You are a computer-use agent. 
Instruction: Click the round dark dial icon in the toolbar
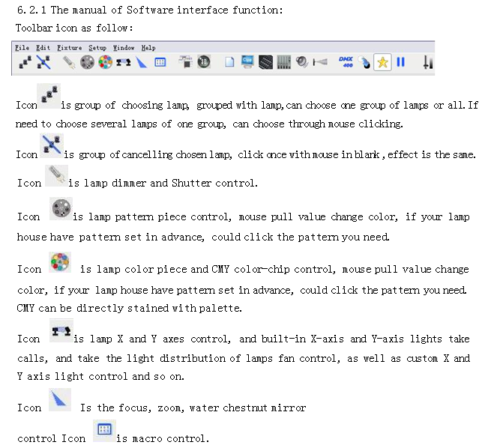204,61
